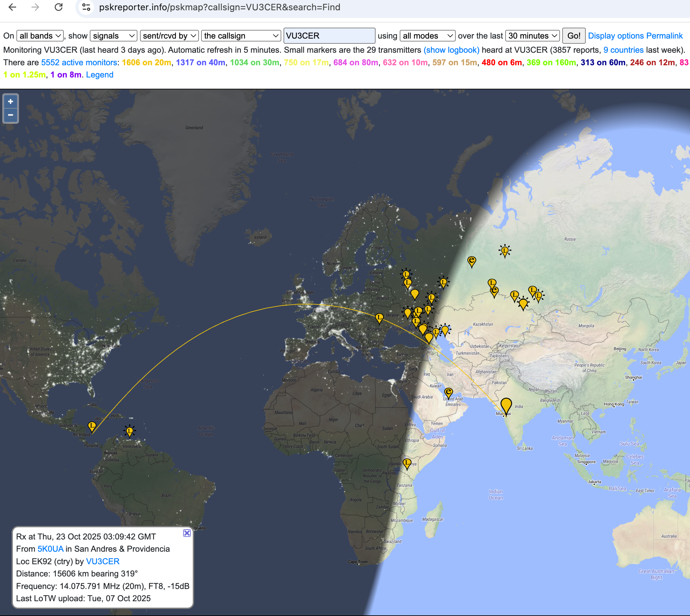The width and height of the screenshot is (690, 616).
Task: Open the band selector showing all bands
Action: 40,36
